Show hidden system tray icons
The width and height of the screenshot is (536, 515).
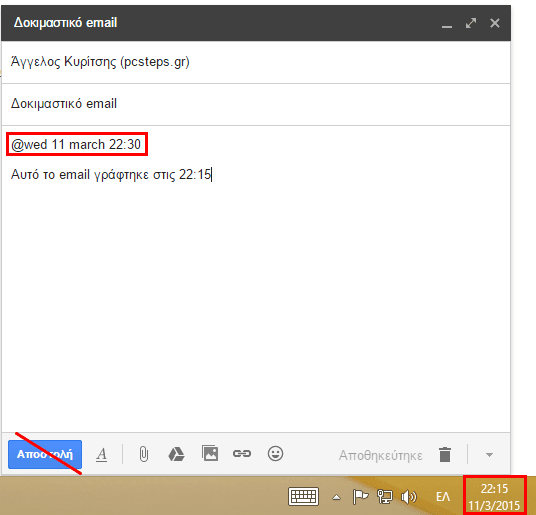click(x=336, y=497)
